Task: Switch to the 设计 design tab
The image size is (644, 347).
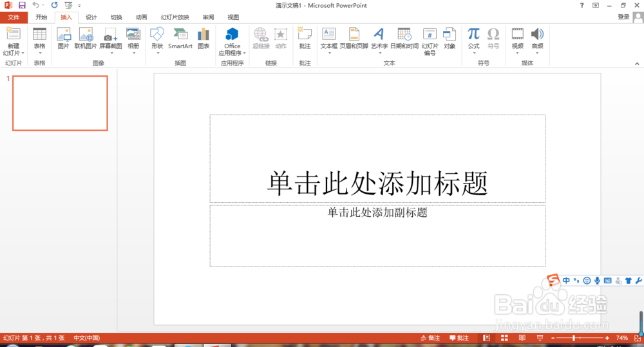Action: (91, 17)
